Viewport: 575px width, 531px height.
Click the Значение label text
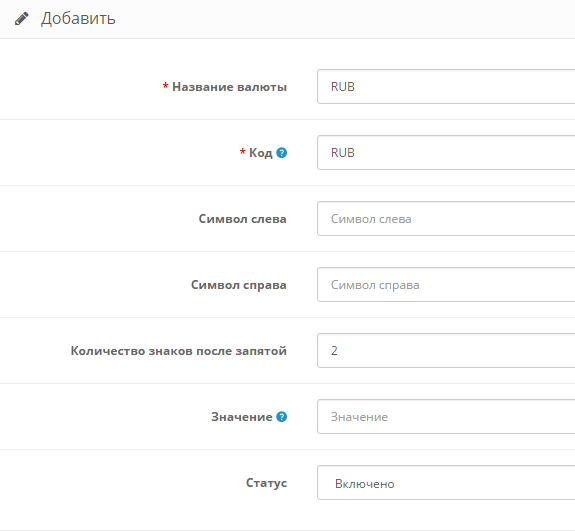242,417
